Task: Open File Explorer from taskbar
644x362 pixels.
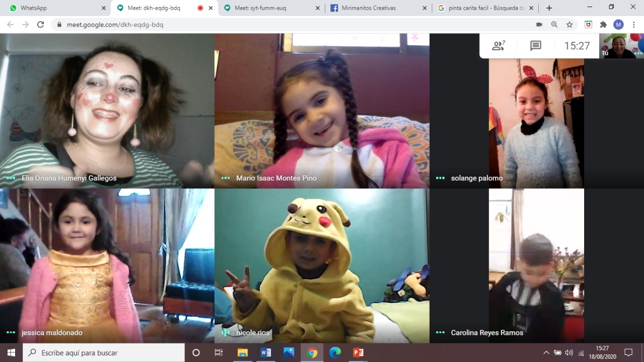Action: tap(243, 352)
